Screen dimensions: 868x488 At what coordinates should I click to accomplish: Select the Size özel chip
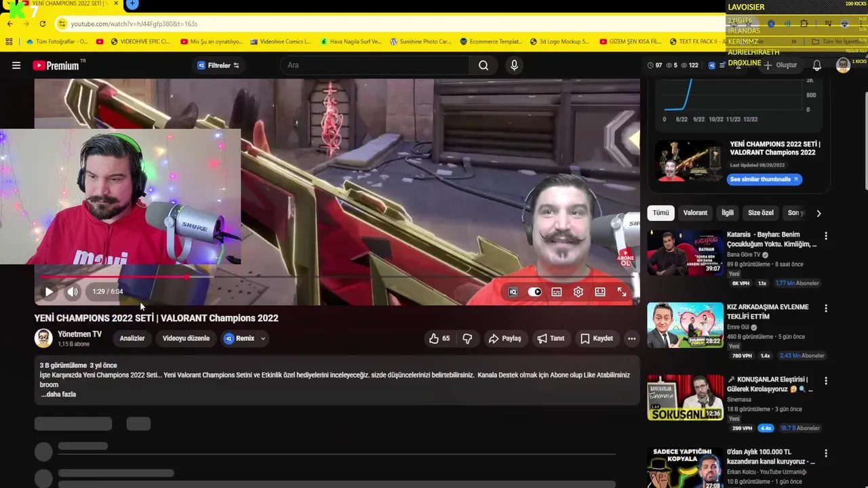click(761, 213)
